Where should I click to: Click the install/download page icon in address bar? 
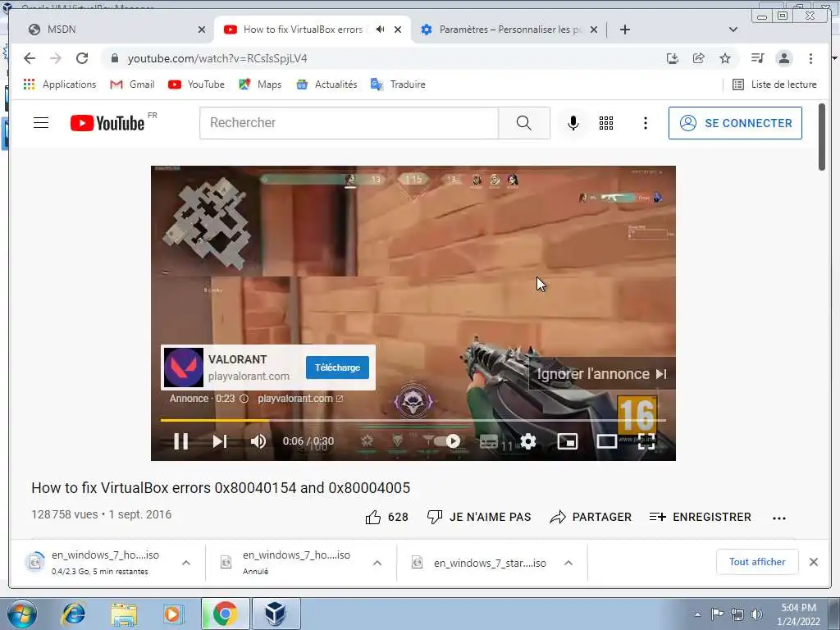pos(673,58)
